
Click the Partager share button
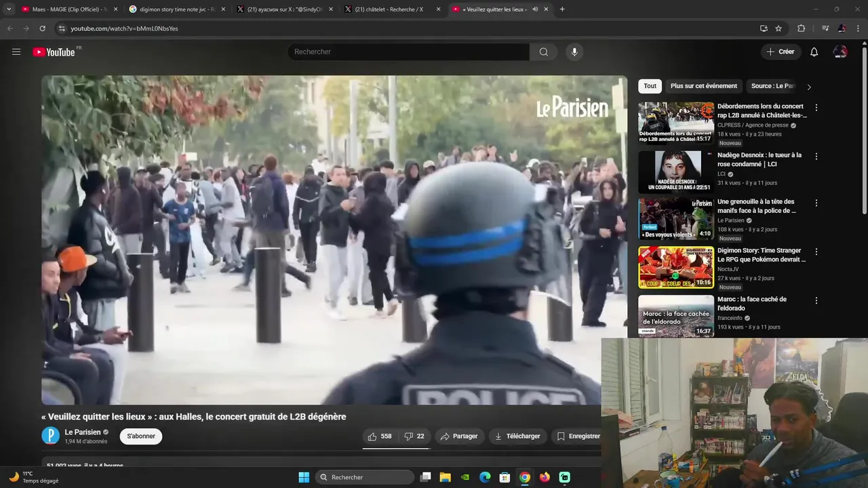[459, 436]
